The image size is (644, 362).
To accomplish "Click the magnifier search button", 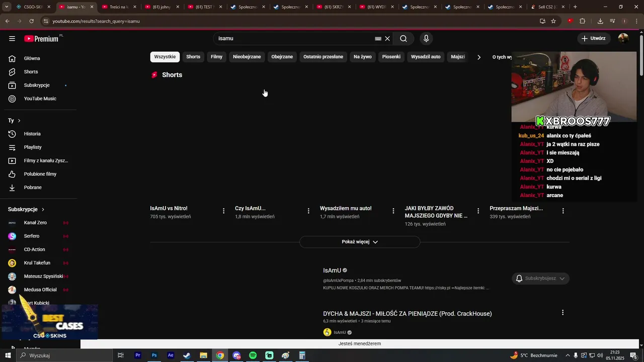I will (x=404, y=39).
